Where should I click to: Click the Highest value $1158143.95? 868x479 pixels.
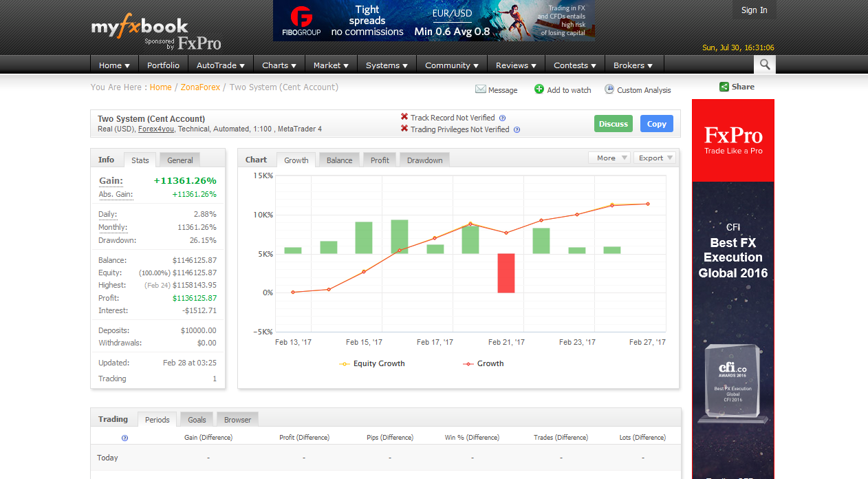[195, 286]
